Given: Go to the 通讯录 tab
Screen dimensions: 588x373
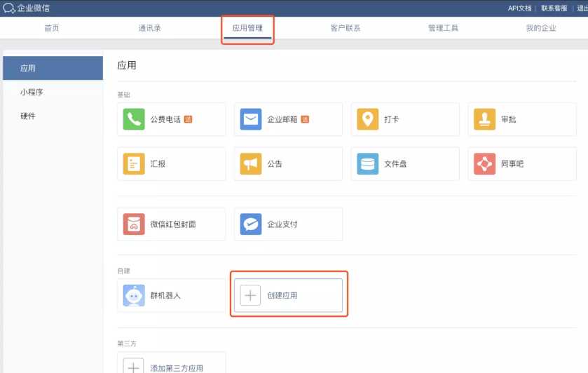Looking at the screenshot, I should [x=149, y=28].
